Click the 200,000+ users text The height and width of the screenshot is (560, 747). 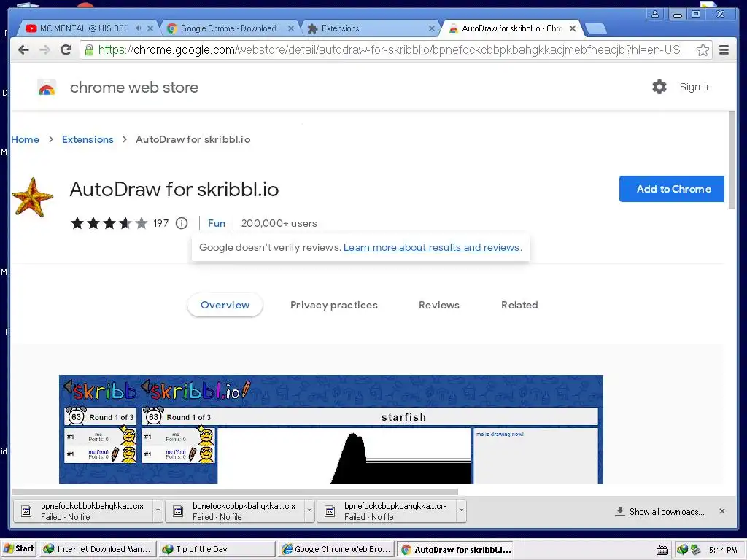coord(279,223)
